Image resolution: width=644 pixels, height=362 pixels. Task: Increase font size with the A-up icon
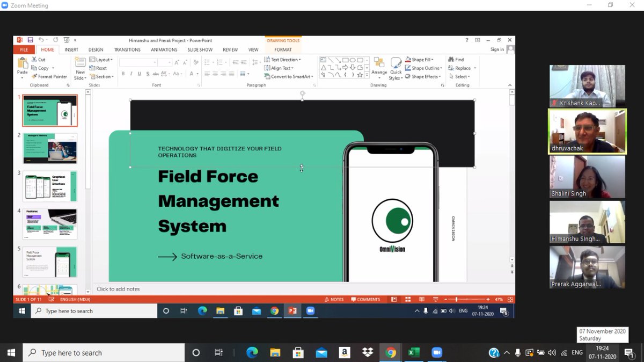tap(177, 62)
